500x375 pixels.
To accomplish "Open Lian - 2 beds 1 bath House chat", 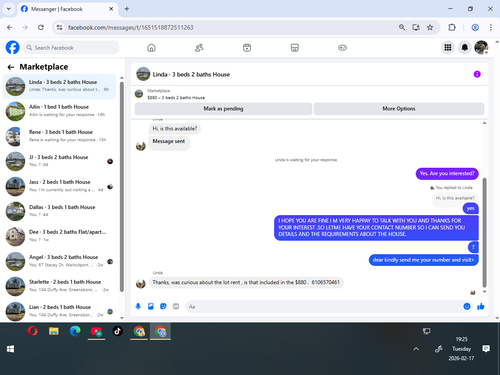I will [x=59, y=311].
